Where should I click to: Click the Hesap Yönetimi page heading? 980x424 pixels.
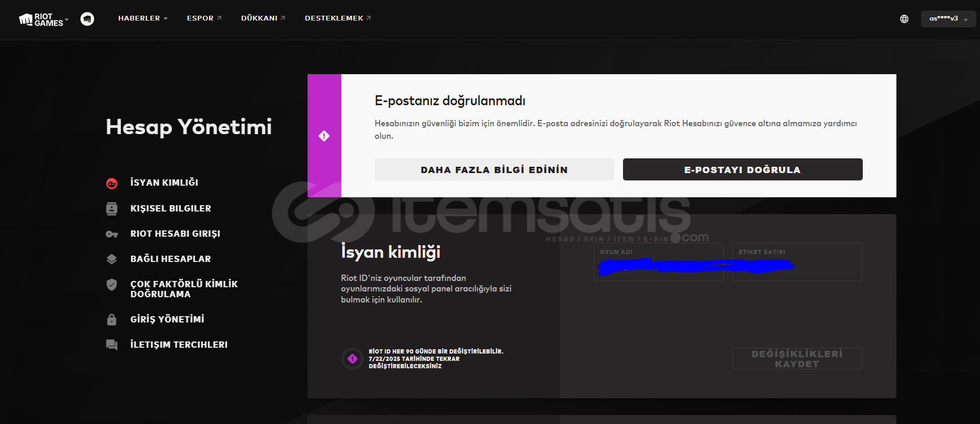(189, 127)
